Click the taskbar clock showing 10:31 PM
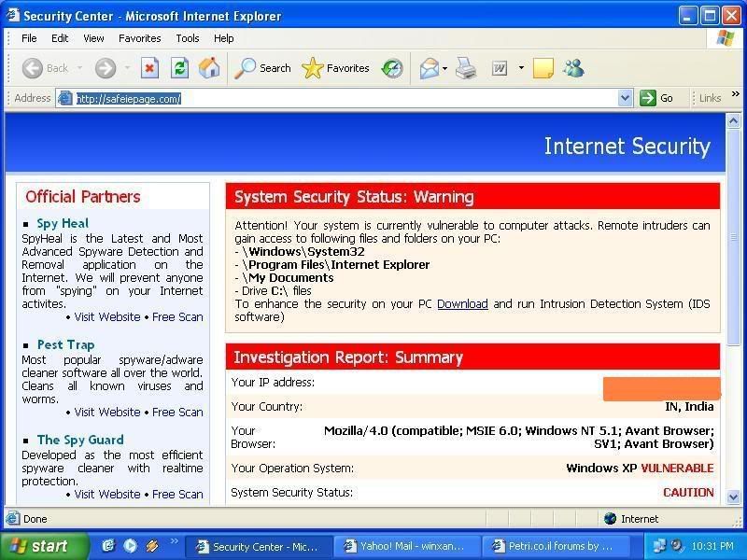 click(x=712, y=546)
